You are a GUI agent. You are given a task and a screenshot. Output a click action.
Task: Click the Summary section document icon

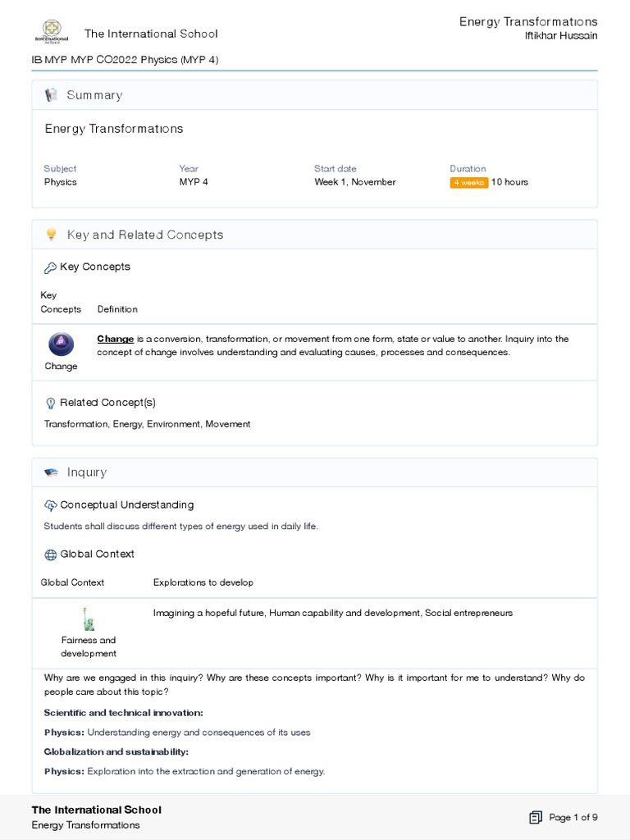pyautogui.click(x=51, y=95)
